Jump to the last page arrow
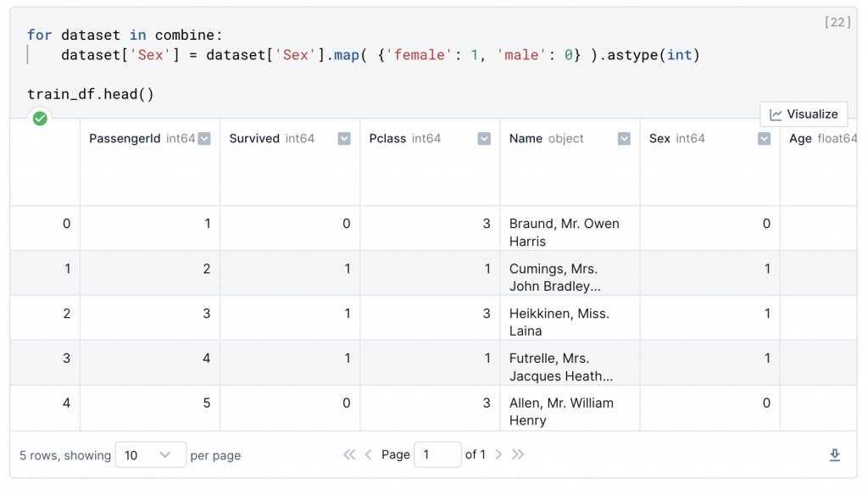The image size is (868, 489). 518,455
